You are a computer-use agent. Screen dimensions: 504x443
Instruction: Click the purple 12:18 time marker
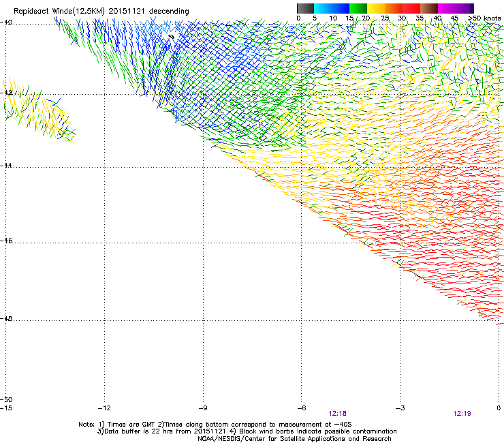[338, 414]
